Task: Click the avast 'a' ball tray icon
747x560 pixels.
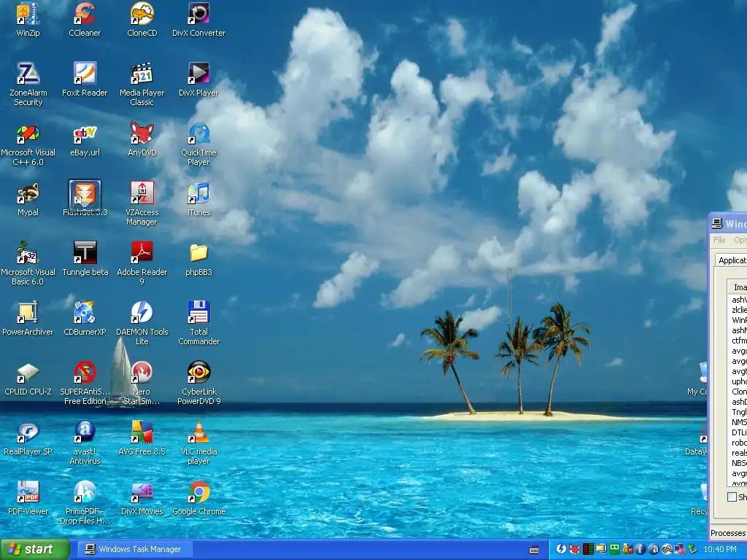Action: coord(654,549)
